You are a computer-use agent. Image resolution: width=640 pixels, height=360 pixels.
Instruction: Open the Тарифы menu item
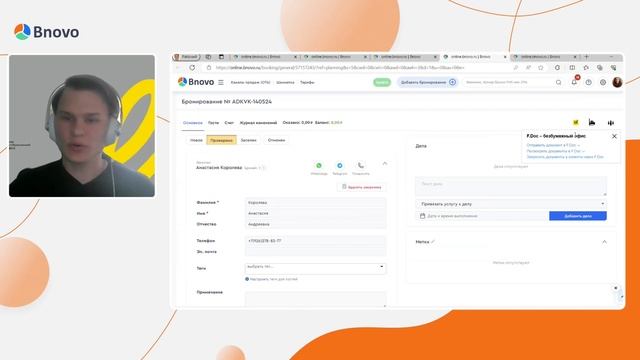click(x=307, y=82)
